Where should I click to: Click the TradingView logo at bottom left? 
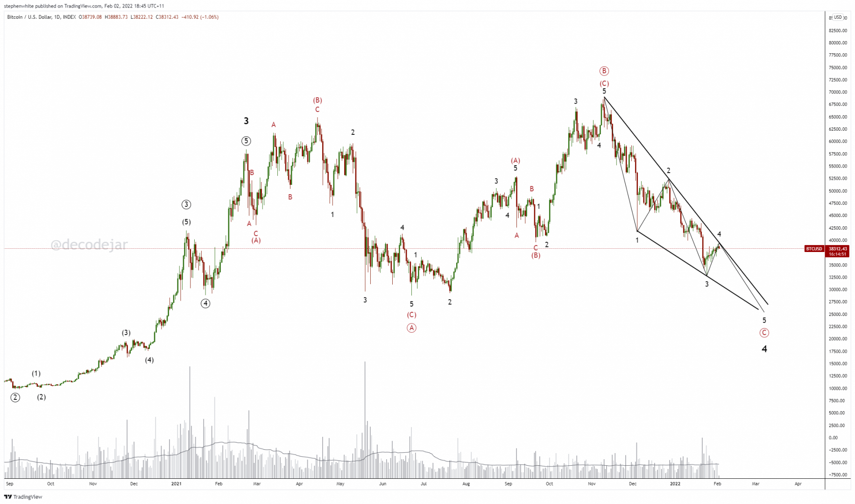[23, 497]
